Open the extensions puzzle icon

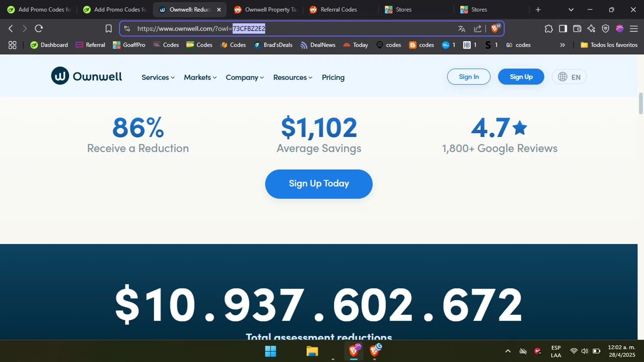549,28
